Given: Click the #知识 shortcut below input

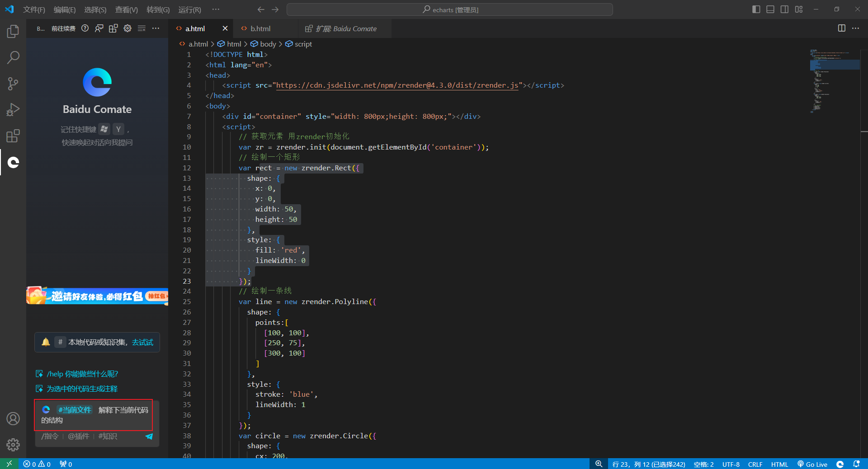Looking at the screenshot, I should point(108,436).
